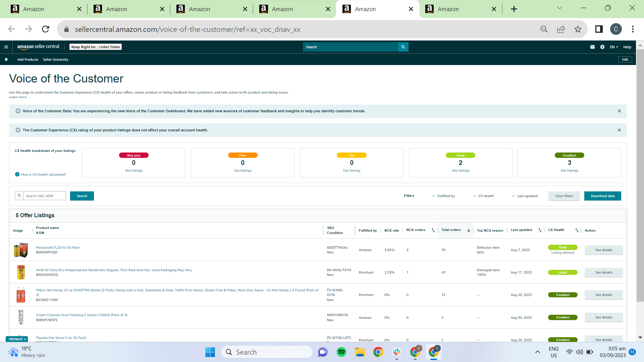
Task: Open the Help menu item
Action: [627, 47]
